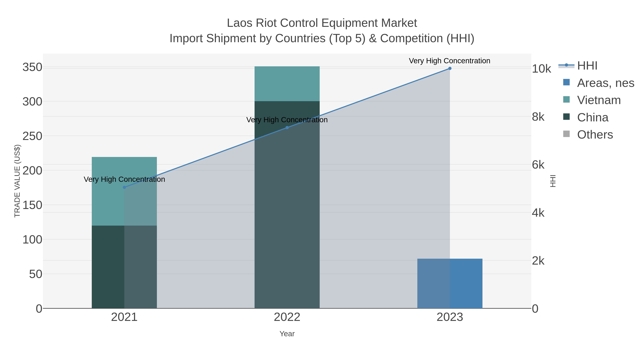Image resolution: width=644 pixels, height=362 pixels.
Task: Click the Laos Riot Control Equipment Market title
Action: coord(322,23)
